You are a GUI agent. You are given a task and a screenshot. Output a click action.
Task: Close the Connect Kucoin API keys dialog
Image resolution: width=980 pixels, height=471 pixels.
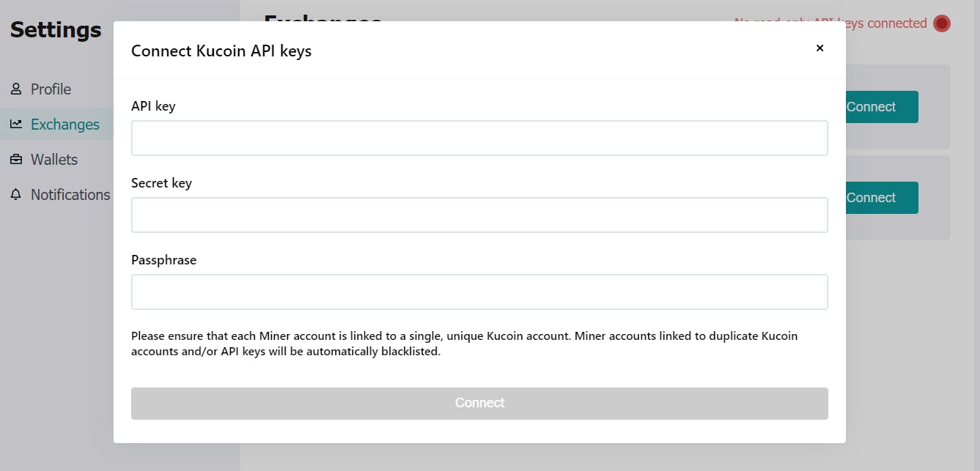click(x=820, y=48)
